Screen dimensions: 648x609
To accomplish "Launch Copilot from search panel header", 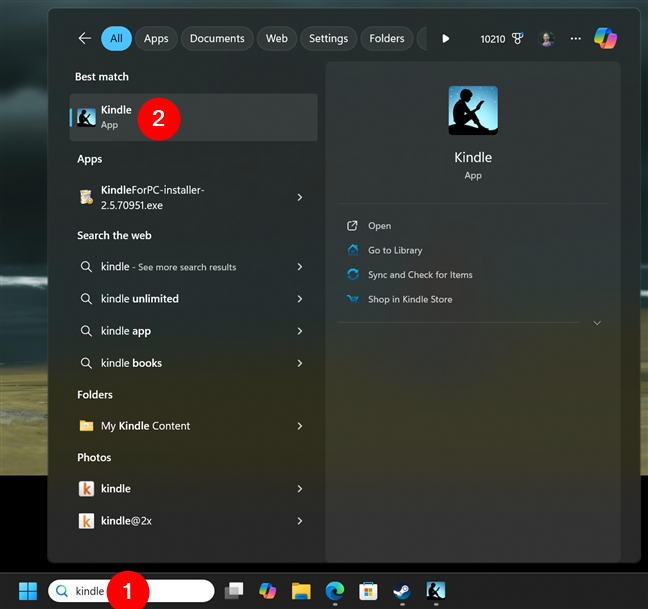I will (605, 38).
